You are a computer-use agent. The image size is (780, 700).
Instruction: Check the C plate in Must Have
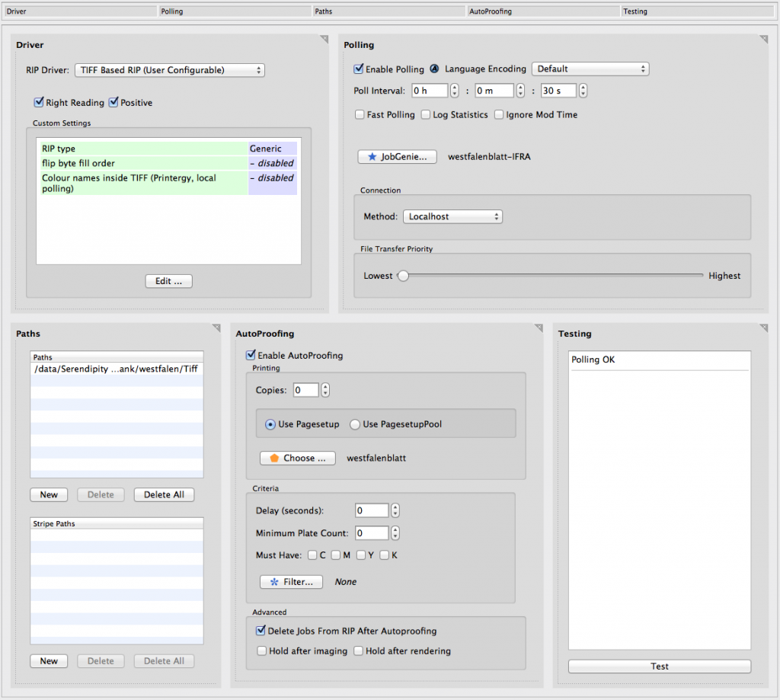point(312,555)
